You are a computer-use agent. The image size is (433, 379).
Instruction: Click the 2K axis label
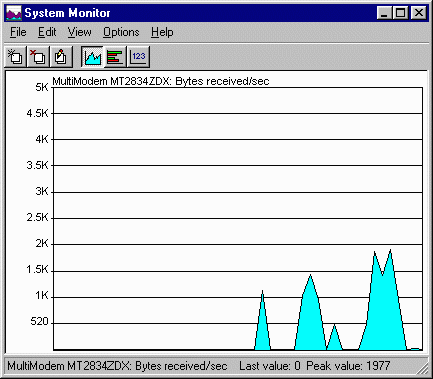[x=42, y=244]
